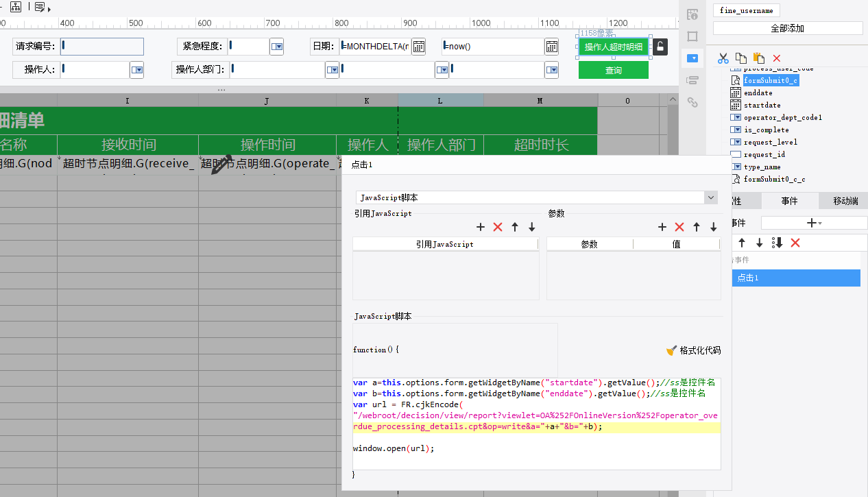Viewport: 868px width, 497px height.
Task: Select column header L in the spreadsheet
Action: point(441,101)
